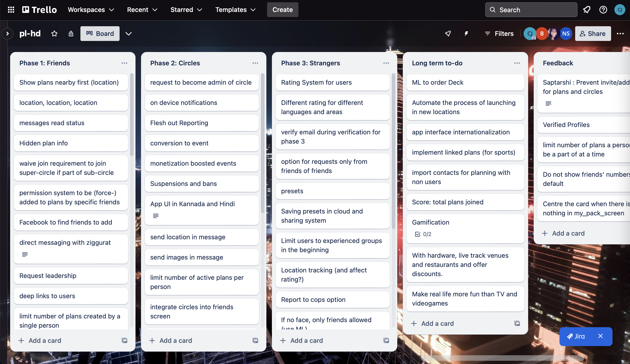This screenshot has height=364, width=630.
Task: Toggle the board visibility lock icon
Action: pyautogui.click(x=71, y=33)
